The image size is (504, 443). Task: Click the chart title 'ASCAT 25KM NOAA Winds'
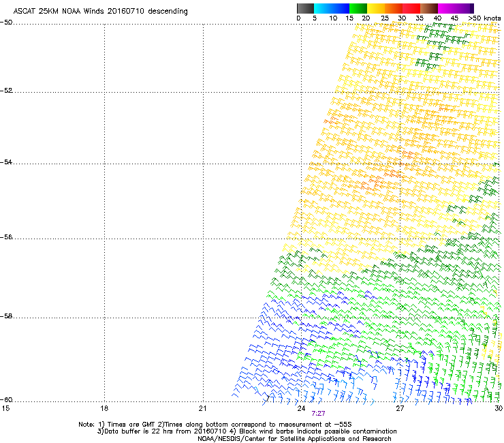coord(59,11)
